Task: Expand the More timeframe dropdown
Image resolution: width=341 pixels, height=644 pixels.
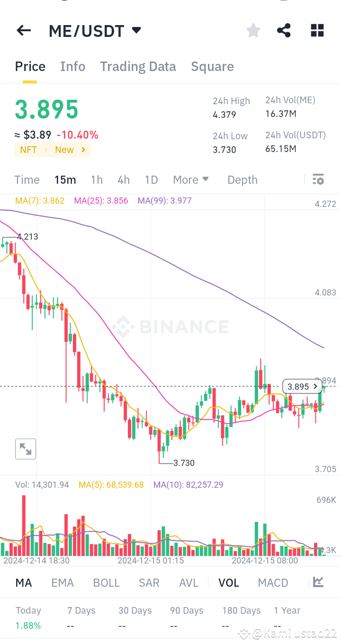Action: (191, 179)
